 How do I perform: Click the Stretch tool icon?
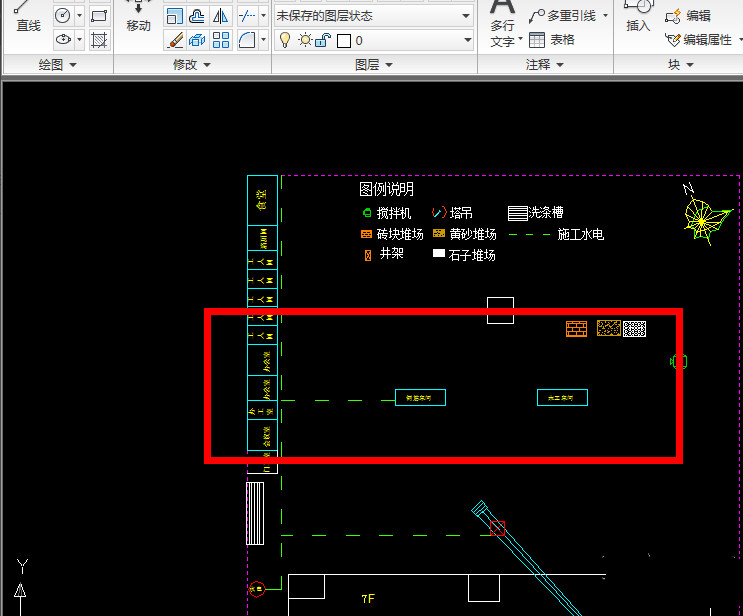point(175,16)
